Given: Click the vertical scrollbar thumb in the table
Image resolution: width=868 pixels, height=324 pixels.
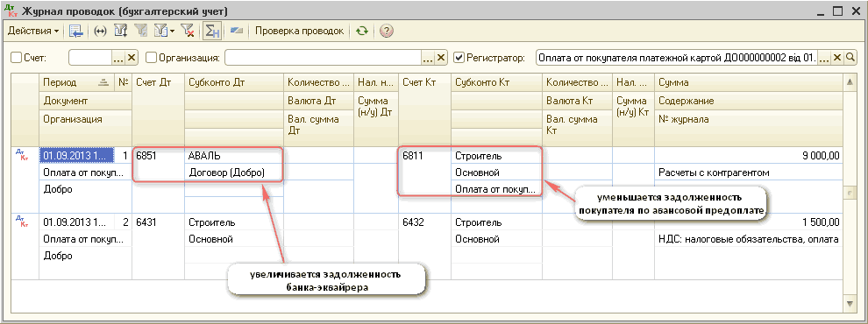Looking at the screenshot, I should [x=850, y=192].
